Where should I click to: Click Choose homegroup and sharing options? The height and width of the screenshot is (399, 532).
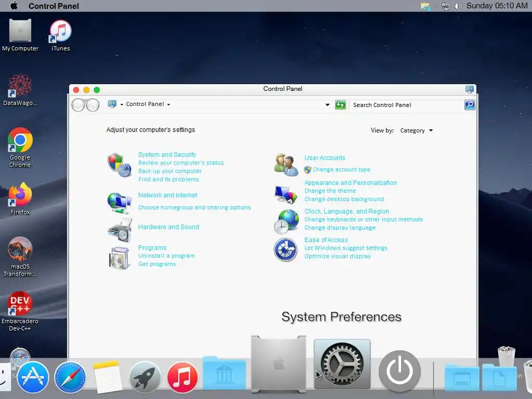coord(194,207)
